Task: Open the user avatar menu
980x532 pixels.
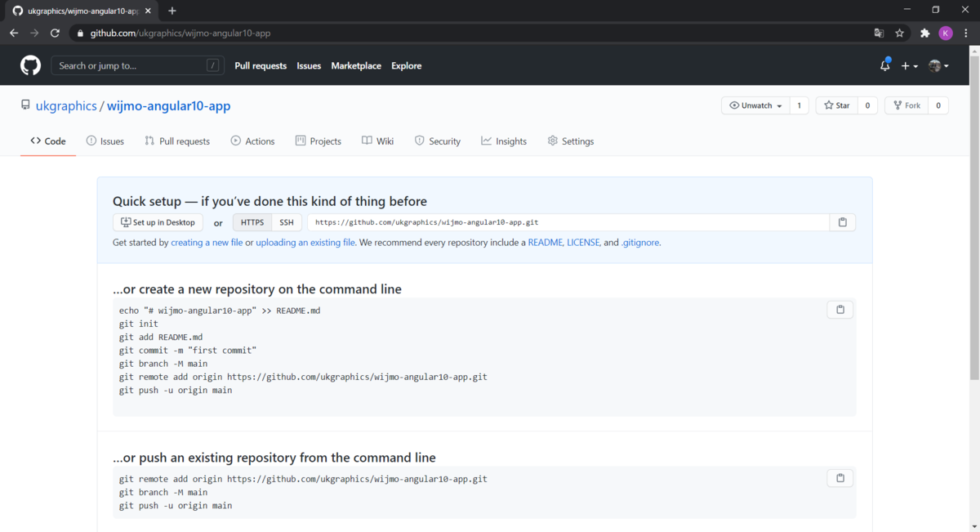Action: tap(938, 66)
